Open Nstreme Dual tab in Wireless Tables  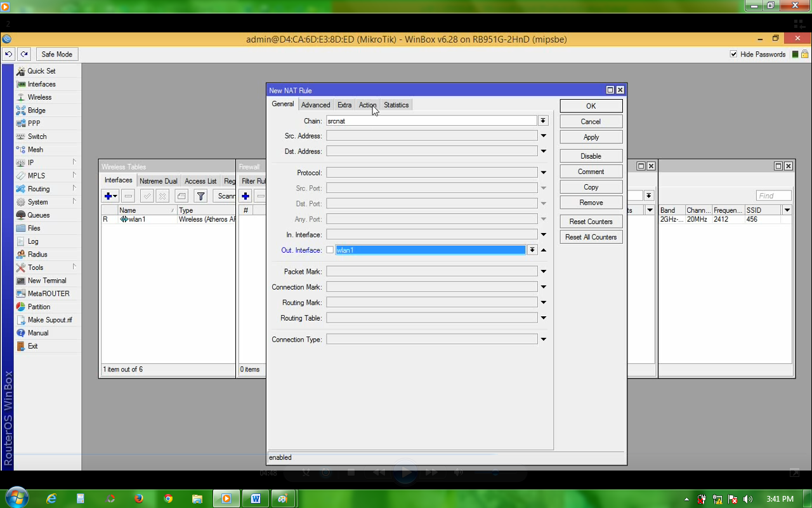pos(159,181)
